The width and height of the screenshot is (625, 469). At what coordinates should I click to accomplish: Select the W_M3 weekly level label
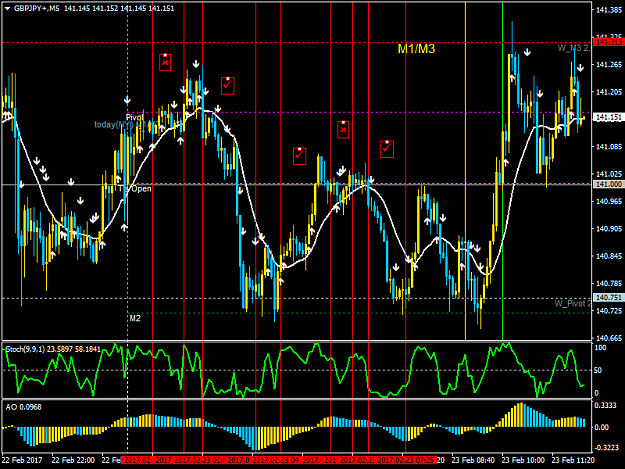pyautogui.click(x=574, y=48)
